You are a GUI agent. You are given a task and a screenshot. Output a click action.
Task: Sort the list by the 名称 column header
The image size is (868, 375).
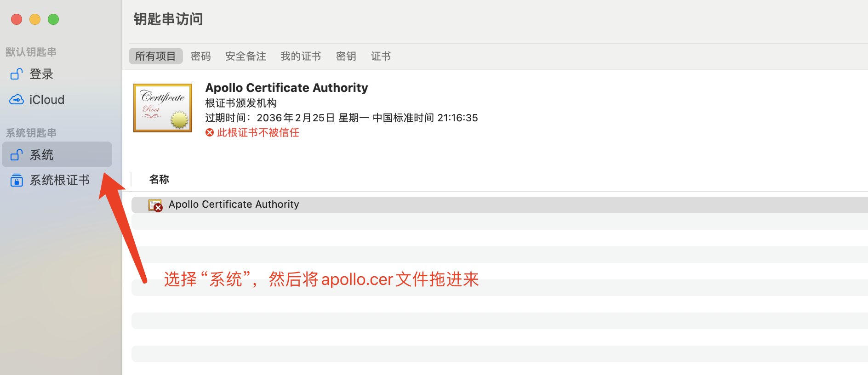(159, 179)
